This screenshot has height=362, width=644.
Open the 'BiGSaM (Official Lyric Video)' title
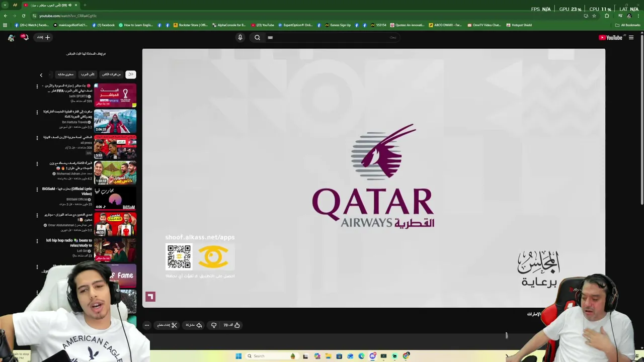(67, 191)
